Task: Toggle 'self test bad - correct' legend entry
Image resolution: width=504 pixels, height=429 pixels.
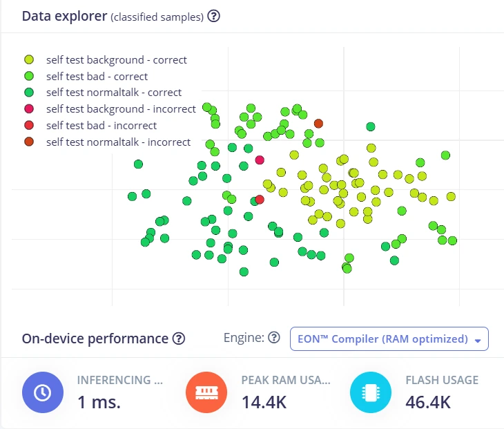Action: 86,76
